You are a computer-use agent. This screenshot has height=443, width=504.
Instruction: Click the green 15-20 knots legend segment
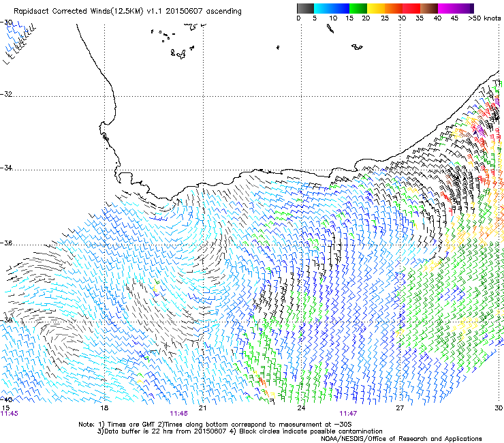pyautogui.click(x=358, y=8)
